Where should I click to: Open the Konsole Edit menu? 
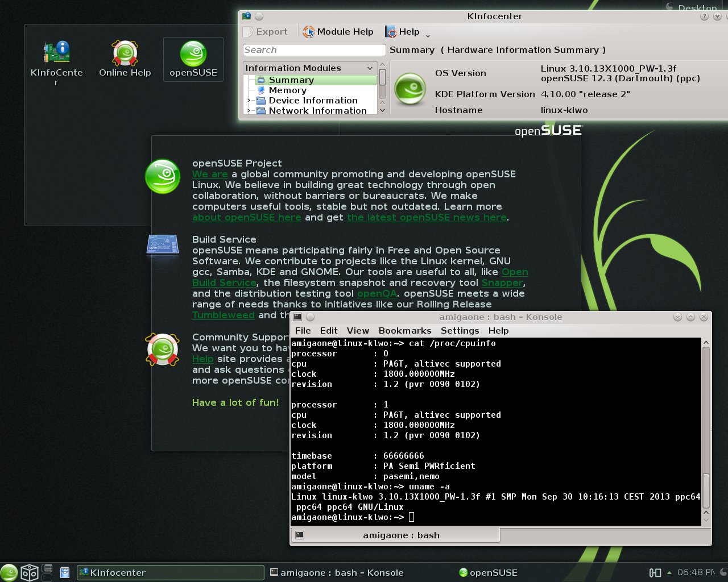point(329,331)
